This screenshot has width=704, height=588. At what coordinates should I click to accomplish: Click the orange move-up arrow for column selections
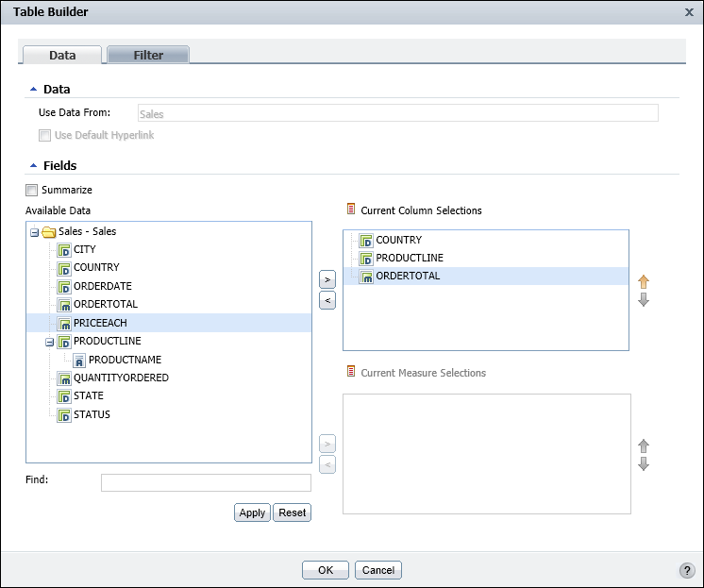pos(644,282)
